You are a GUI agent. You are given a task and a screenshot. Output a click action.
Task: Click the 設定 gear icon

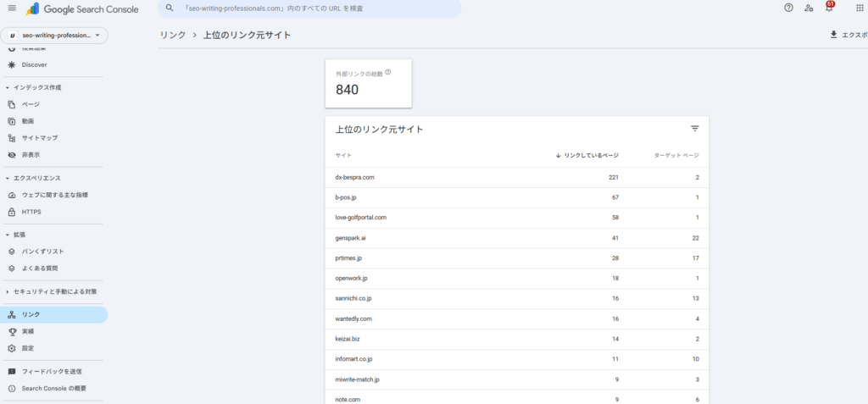pos(12,348)
